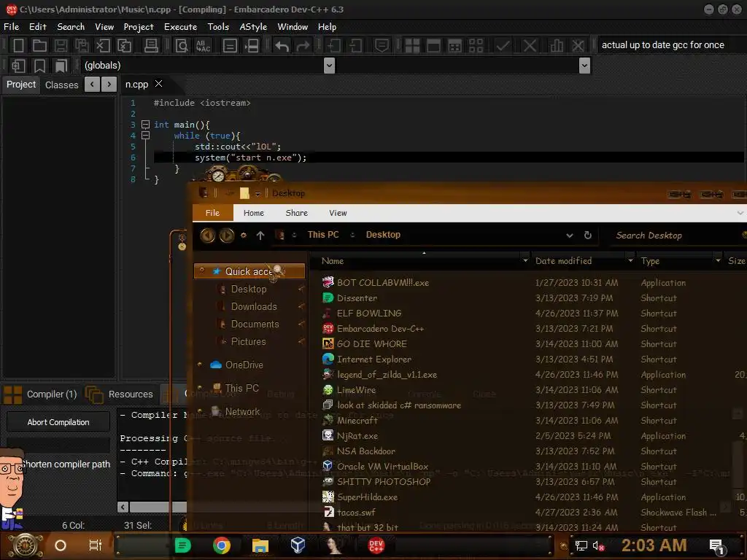Click the Save All icon in toolbar
This screenshot has width=747, height=560.
82,46
